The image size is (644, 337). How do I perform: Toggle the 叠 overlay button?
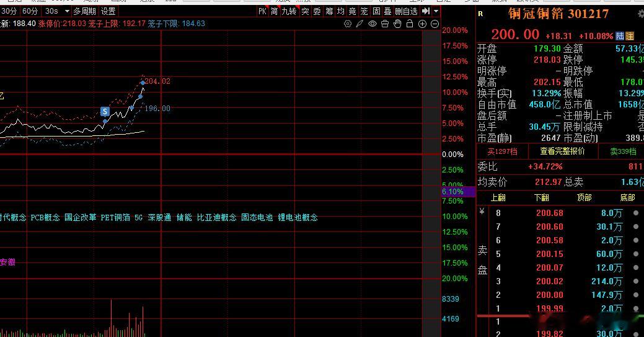388,11
